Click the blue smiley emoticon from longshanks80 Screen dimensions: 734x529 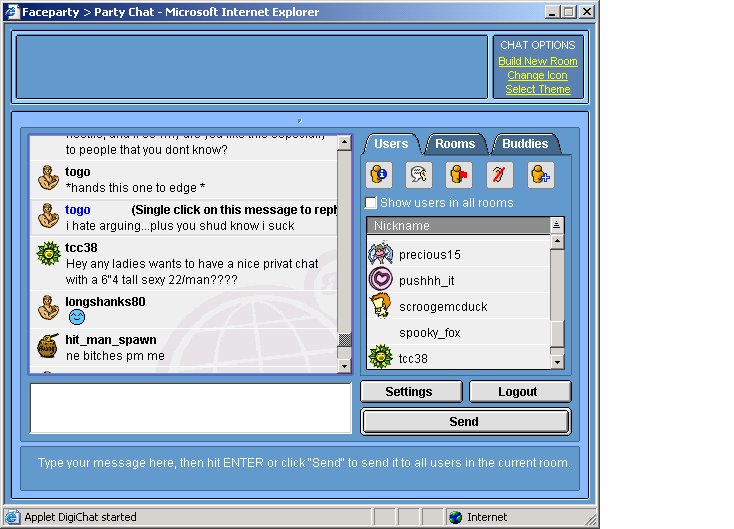click(77, 317)
